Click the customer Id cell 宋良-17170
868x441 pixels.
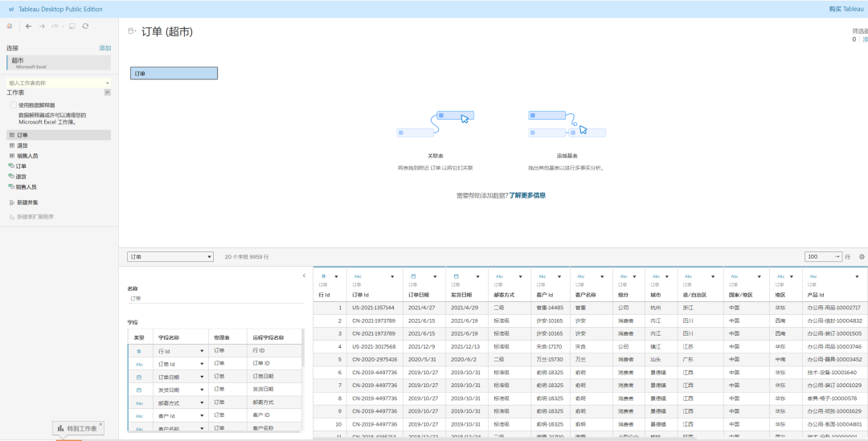coord(549,347)
